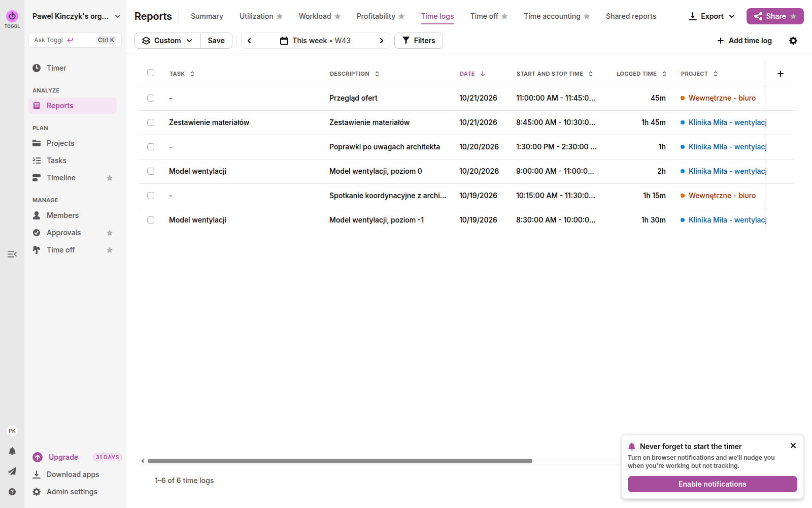Click the Share button
Image resolution: width=812 pixels, height=508 pixels.
[775, 16]
